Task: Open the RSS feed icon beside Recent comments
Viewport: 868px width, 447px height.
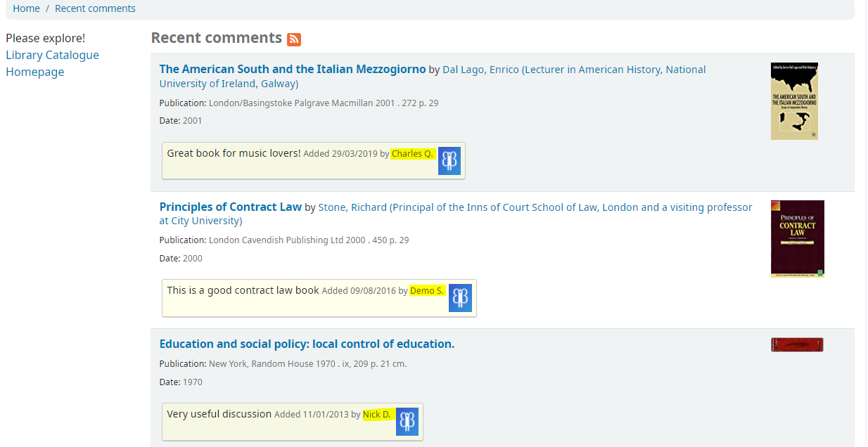Action: pos(294,39)
